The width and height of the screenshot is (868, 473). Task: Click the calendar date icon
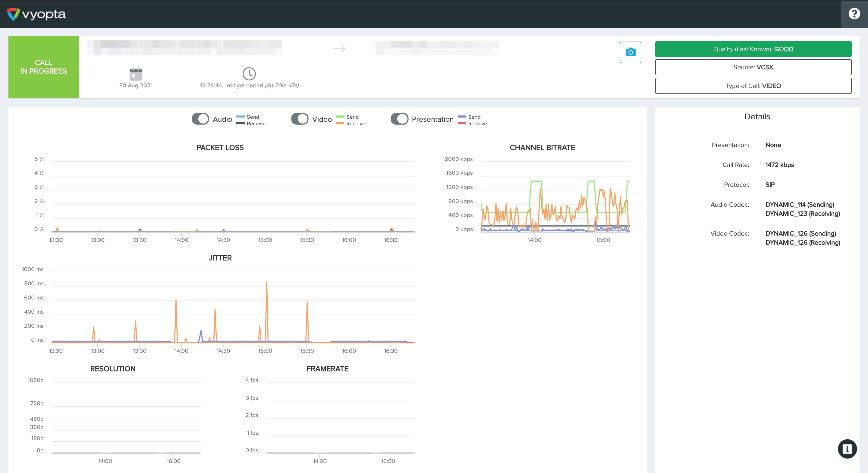(136, 74)
